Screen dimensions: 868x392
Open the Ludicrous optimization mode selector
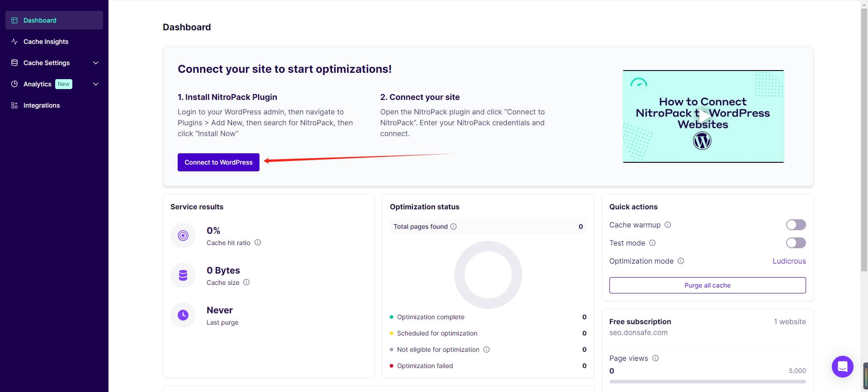(x=789, y=261)
